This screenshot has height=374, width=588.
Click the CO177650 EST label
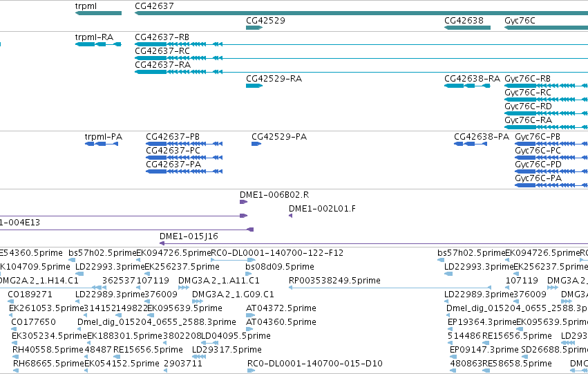coord(33,322)
